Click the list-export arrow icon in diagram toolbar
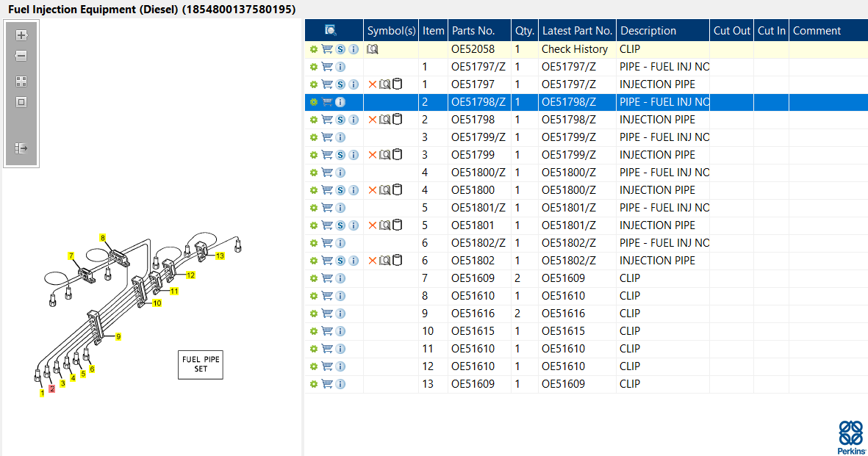Viewport: 868px width, 456px height. (x=21, y=148)
